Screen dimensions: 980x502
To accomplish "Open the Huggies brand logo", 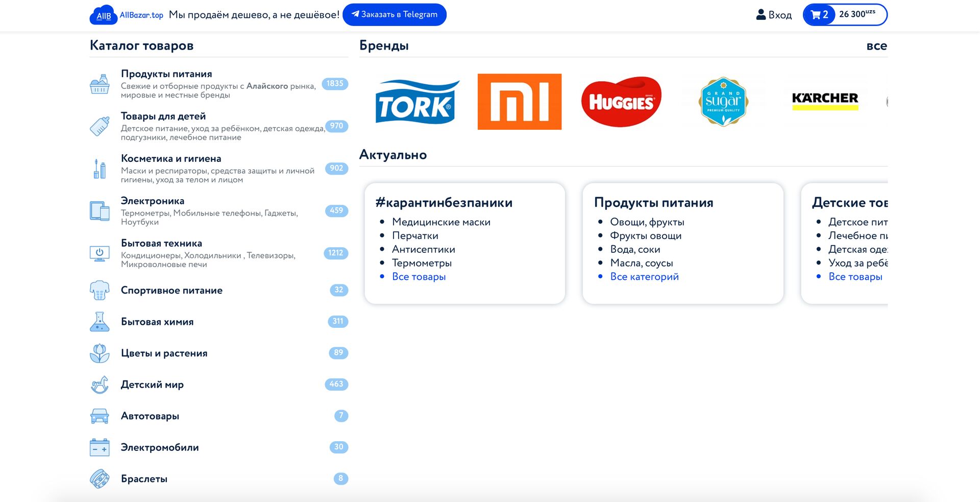I will pyautogui.click(x=621, y=102).
